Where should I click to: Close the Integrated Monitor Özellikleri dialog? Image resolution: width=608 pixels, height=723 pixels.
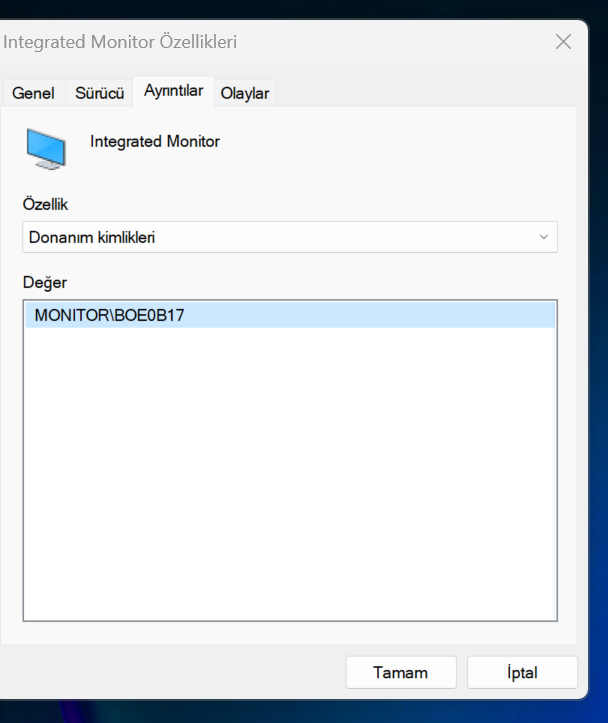563,42
